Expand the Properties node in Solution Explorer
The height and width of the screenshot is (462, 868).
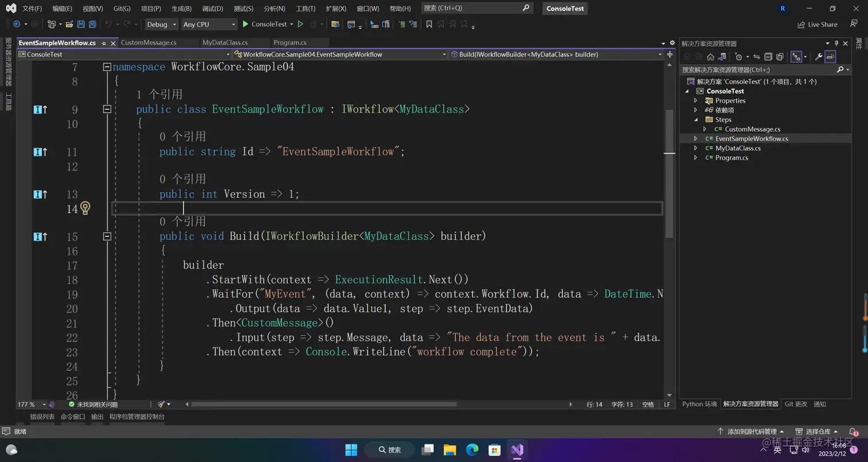[x=696, y=101]
